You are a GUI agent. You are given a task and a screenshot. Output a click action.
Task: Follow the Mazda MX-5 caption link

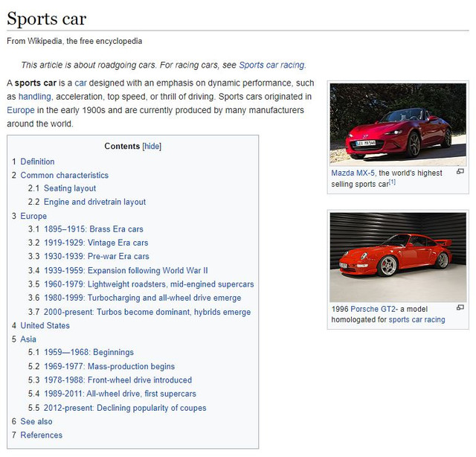point(353,173)
